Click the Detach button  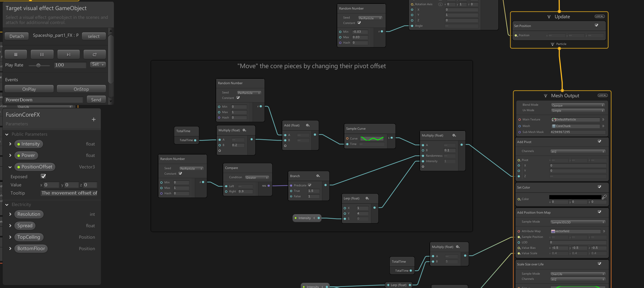[17, 36]
